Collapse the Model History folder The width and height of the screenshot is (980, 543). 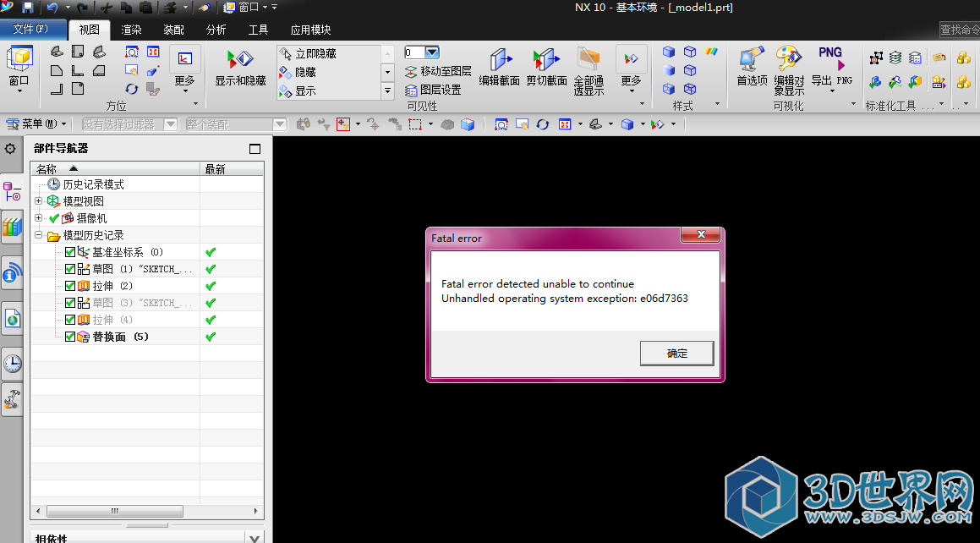point(39,235)
